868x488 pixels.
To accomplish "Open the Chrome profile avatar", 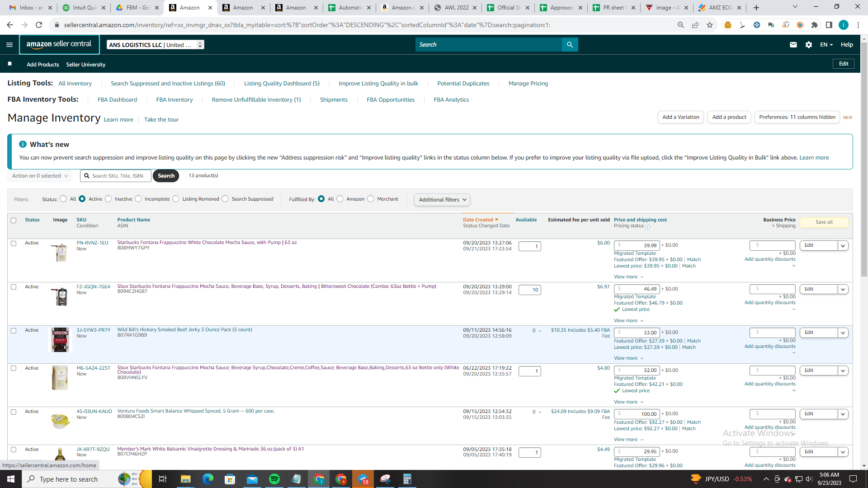I will pyautogui.click(x=844, y=25).
